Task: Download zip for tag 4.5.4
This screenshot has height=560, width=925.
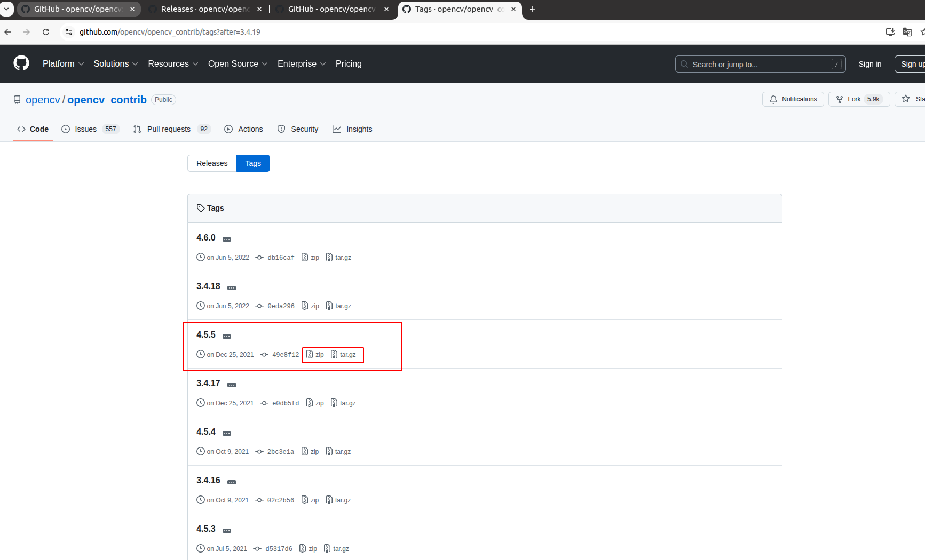Action: [310, 452]
